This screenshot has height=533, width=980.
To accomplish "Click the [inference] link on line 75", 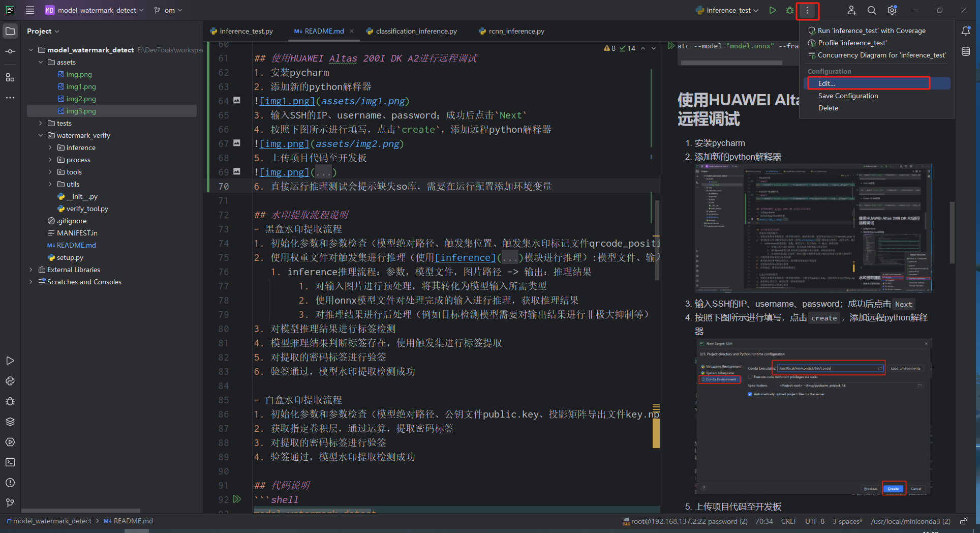I will pyautogui.click(x=465, y=258).
